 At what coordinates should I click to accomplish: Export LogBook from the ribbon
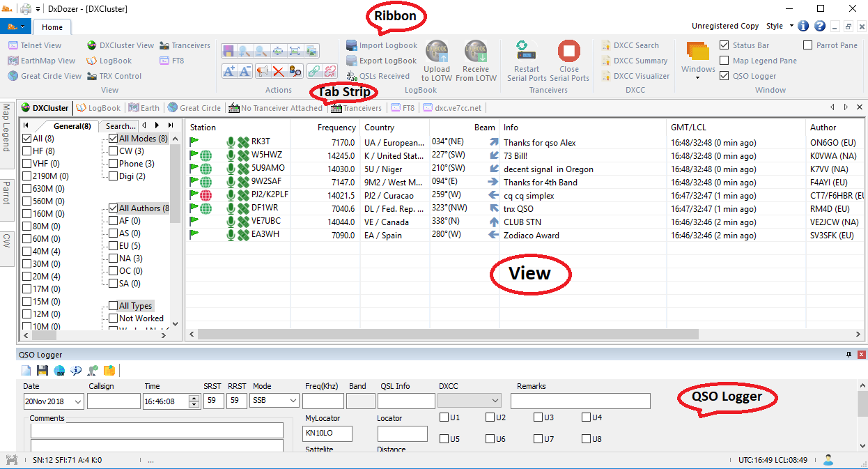tap(381, 61)
